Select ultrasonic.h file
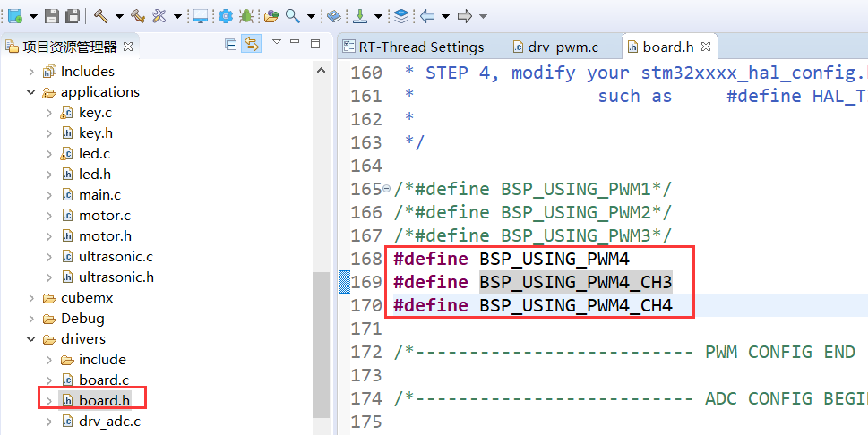868x435 pixels. 116,277
